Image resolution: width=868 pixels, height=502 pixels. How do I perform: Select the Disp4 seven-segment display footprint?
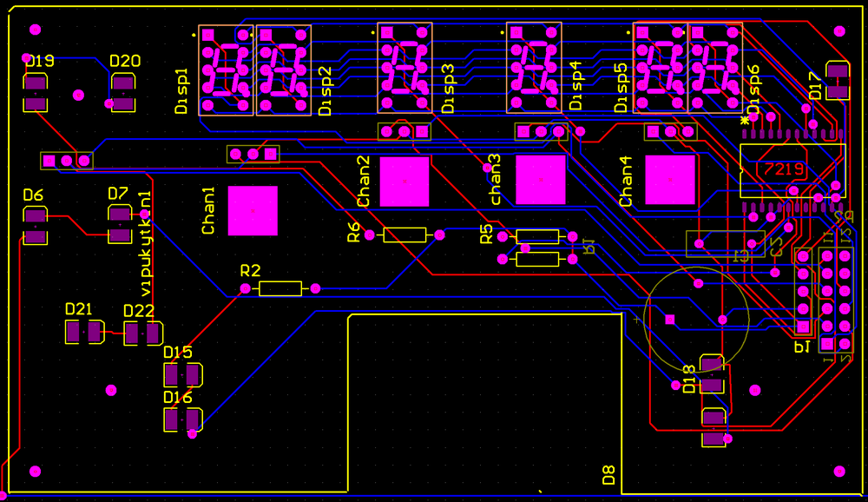coord(534,68)
